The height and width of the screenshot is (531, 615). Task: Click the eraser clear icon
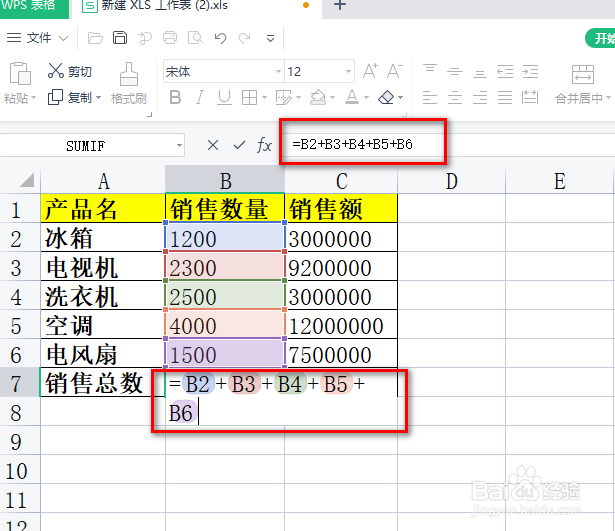tap(386, 97)
